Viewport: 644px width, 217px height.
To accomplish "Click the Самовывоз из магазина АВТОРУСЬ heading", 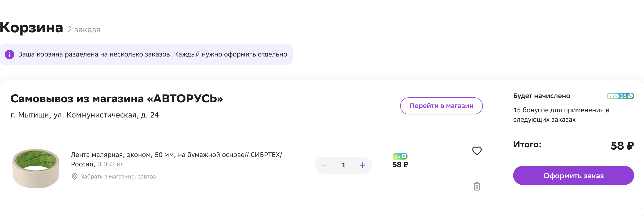I will (116, 99).
